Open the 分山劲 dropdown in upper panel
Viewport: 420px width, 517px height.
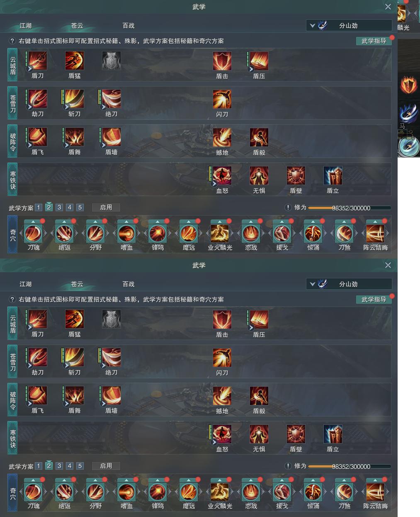349,25
